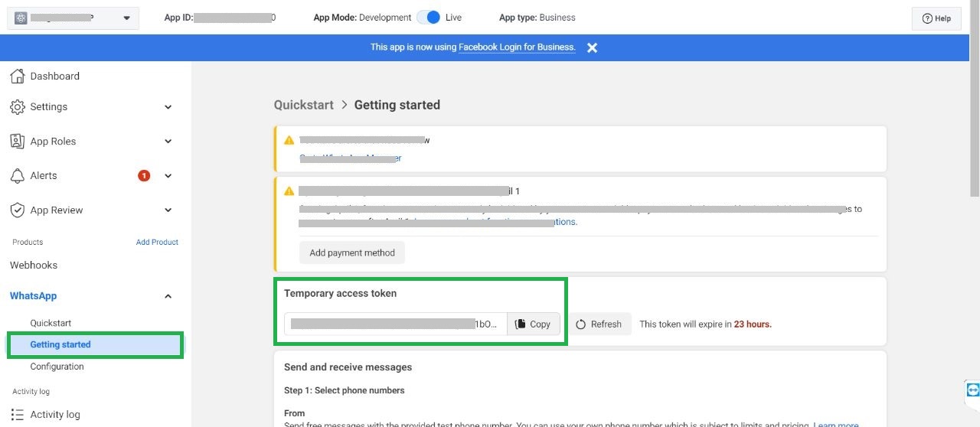
Task: Click the Alerts bell icon
Action: click(x=18, y=176)
